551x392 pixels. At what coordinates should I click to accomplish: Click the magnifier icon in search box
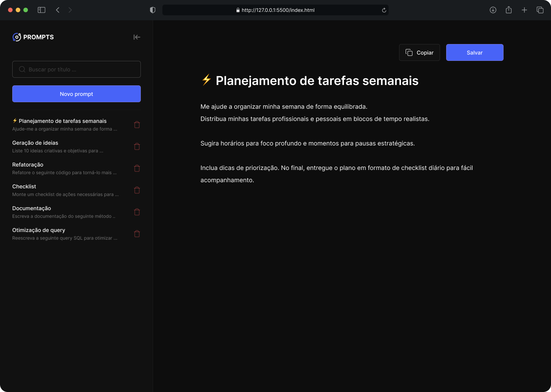click(x=22, y=69)
